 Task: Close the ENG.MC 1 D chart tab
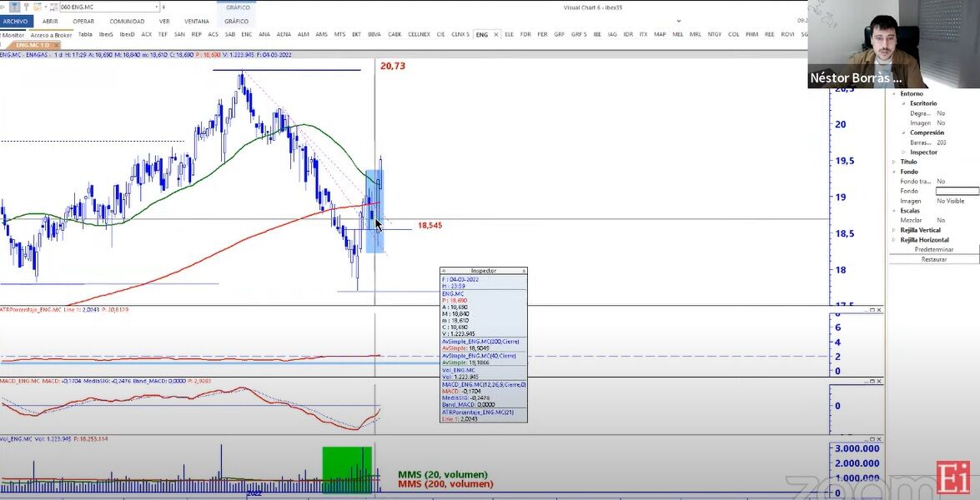(55, 45)
